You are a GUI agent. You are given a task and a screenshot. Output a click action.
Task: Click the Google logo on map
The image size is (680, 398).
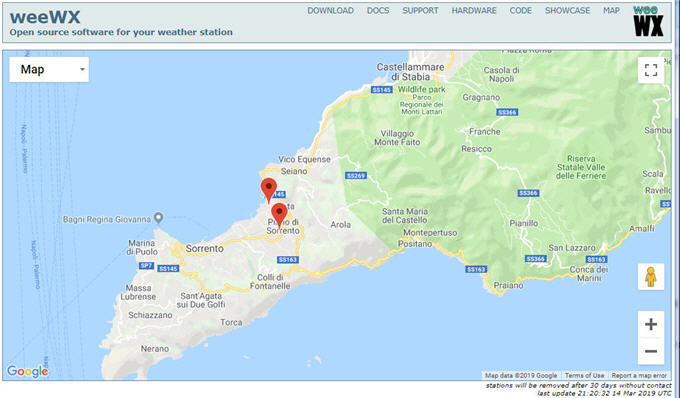point(27,371)
